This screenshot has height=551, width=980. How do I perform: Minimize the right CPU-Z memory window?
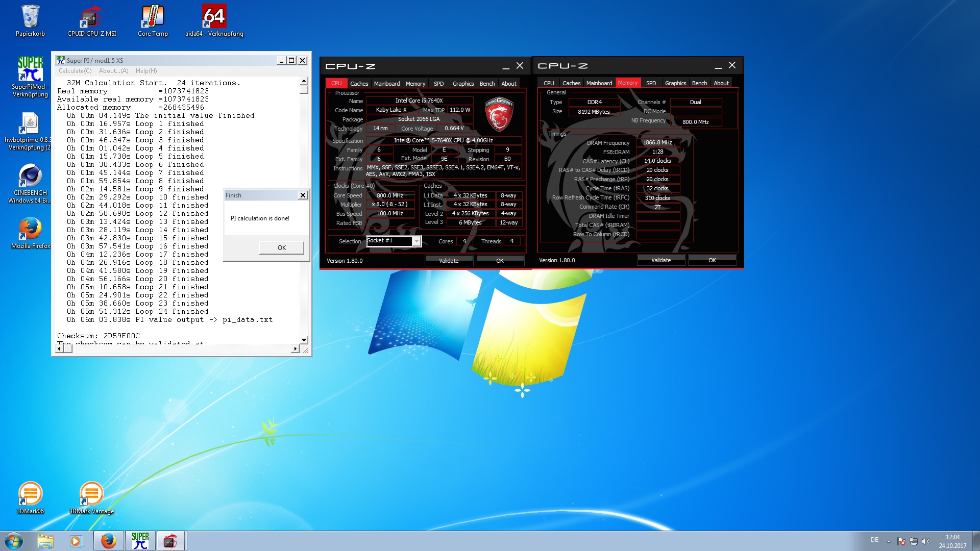coord(718,66)
